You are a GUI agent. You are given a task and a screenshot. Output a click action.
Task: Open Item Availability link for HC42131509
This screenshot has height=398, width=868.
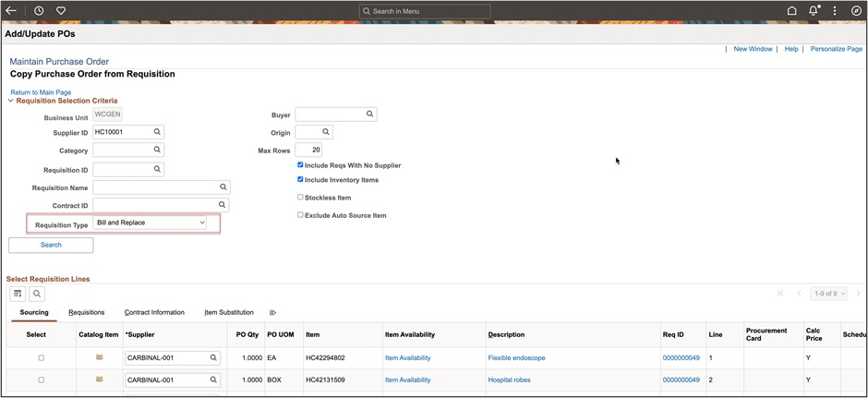pyautogui.click(x=407, y=380)
